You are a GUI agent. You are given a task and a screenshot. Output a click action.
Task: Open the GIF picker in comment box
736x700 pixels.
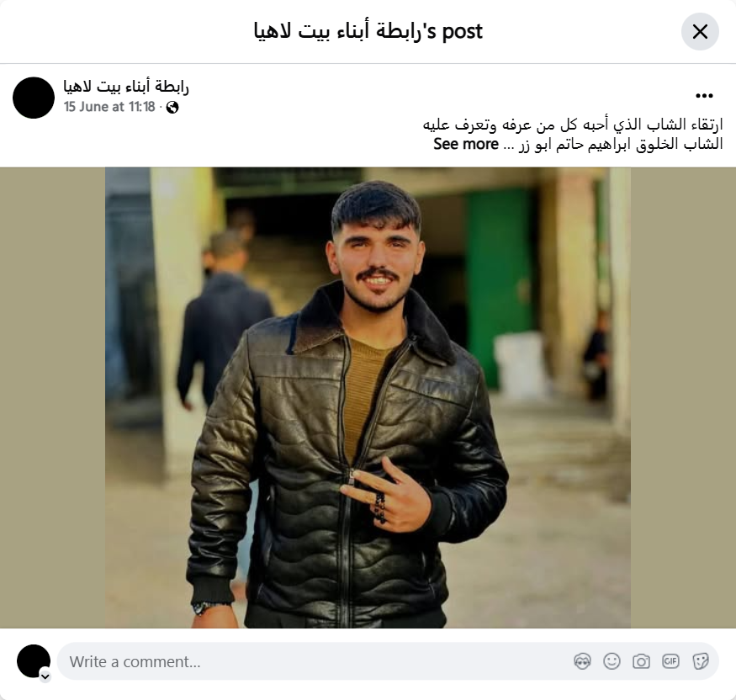[670, 661]
